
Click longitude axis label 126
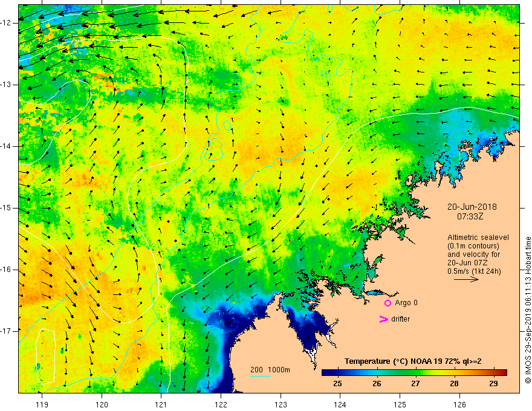tap(459, 404)
